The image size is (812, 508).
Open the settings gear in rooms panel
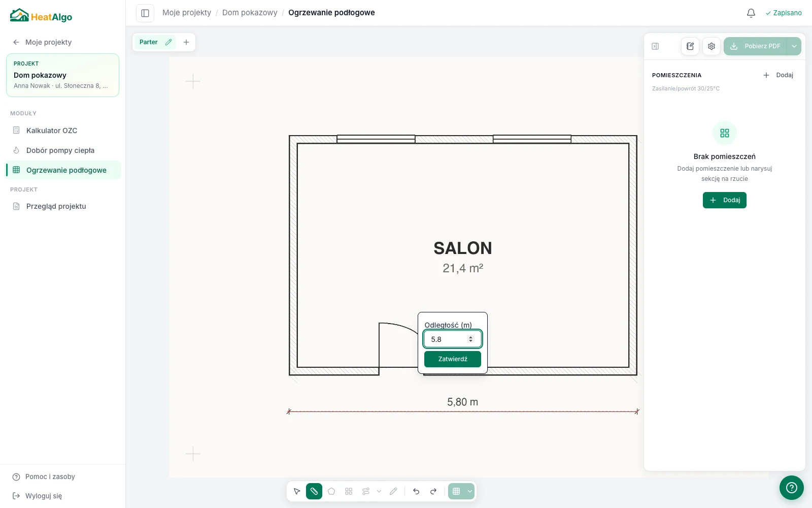click(712, 46)
